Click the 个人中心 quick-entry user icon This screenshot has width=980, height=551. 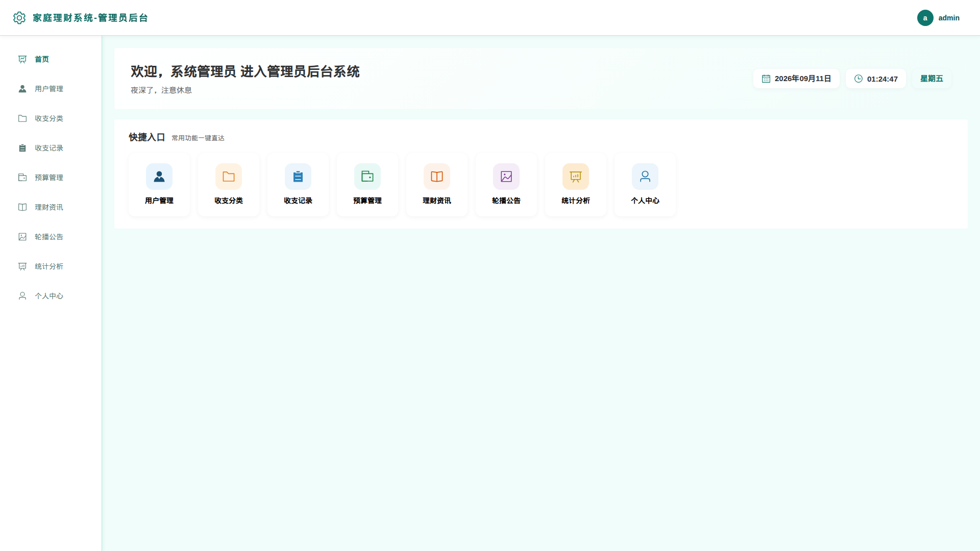click(645, 177)
